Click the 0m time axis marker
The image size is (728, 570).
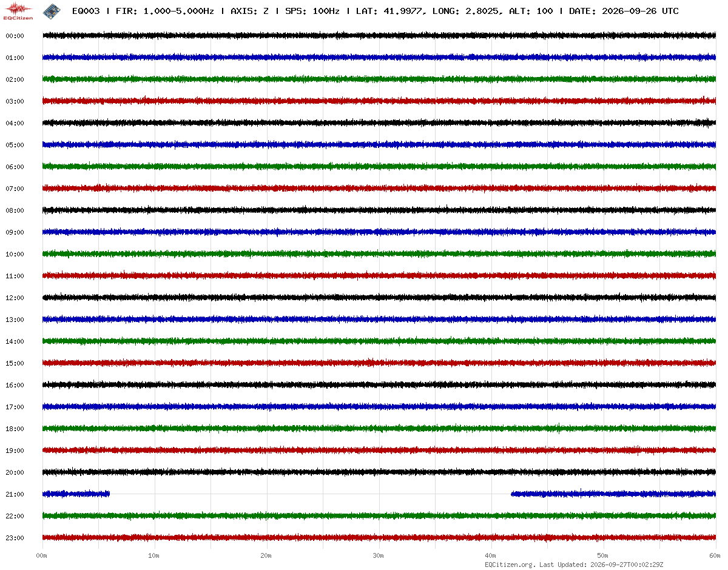click(42, 555)
